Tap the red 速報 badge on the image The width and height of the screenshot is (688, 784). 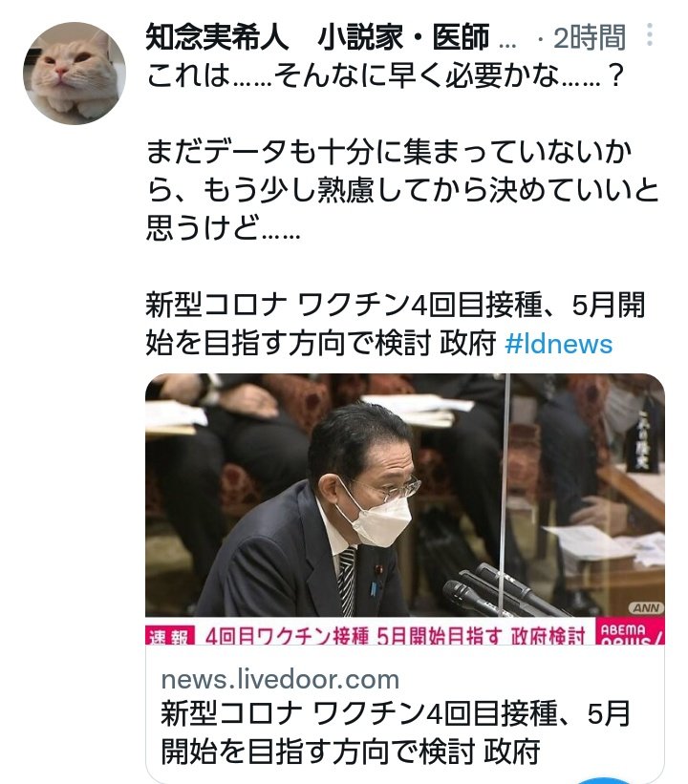(x=170, y=635)
